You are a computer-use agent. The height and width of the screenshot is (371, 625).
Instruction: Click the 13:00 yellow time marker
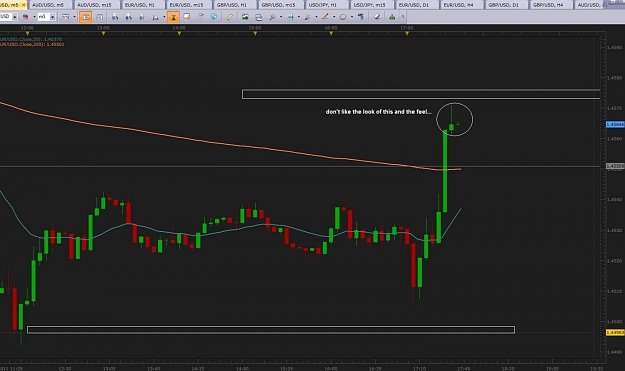point(104,34)
